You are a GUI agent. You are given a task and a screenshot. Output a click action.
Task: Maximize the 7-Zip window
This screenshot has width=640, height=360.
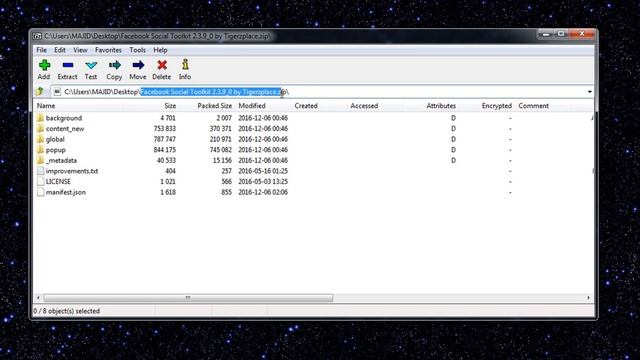pyautogui.click(x=561, y=34)
